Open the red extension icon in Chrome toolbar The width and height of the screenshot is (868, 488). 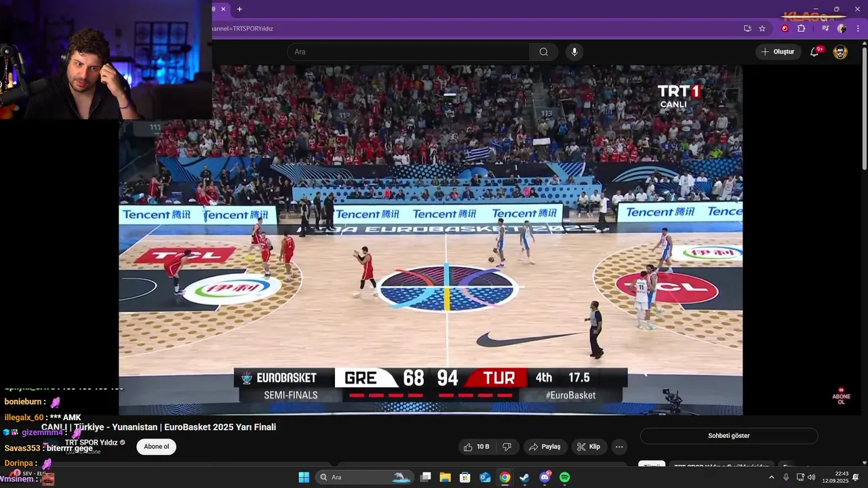[785, 28]
